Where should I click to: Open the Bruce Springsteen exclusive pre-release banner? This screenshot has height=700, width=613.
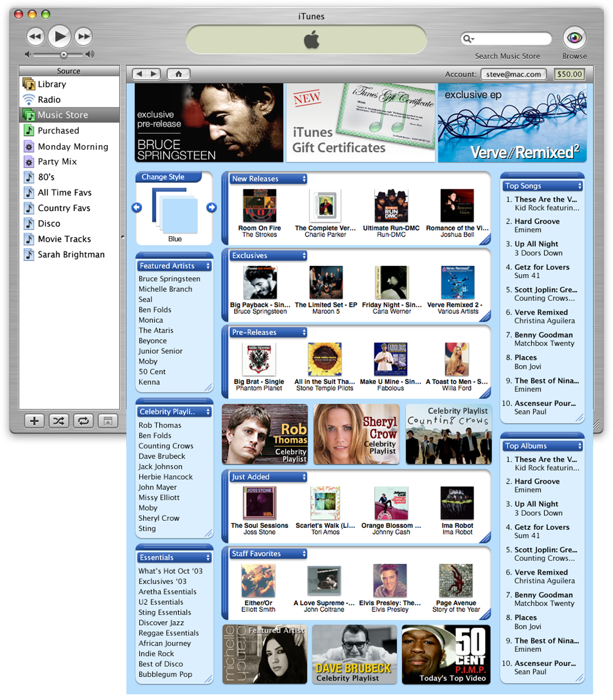[x=209, y=123]
